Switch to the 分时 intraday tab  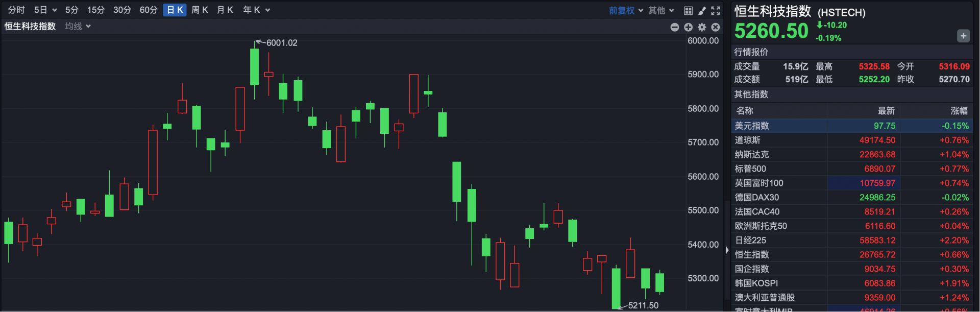coord(16,10)
